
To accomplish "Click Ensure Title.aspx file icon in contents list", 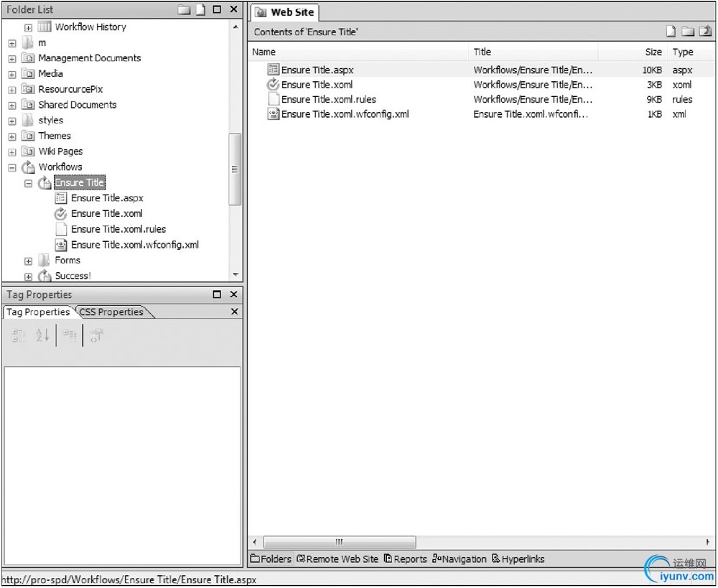I will point(273,70).
